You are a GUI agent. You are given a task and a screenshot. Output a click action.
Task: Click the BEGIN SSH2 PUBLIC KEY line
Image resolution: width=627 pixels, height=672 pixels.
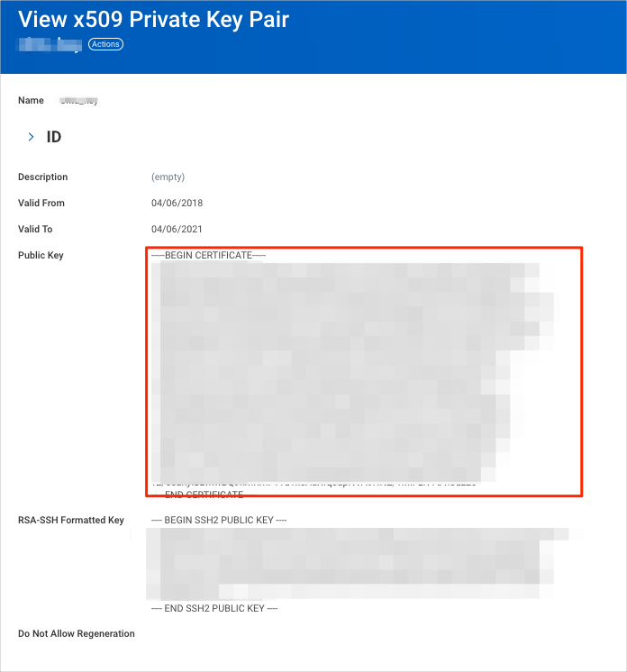(218, 521)
